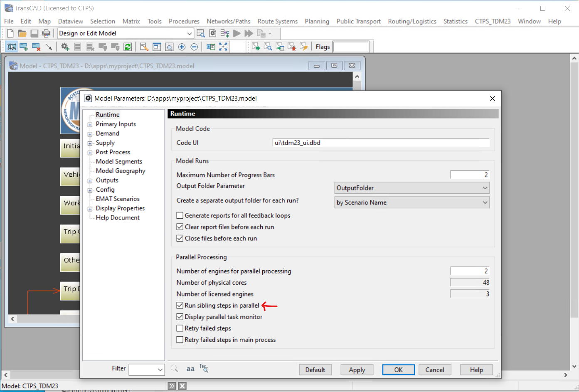Expand the Primary Inputs tree node
The image size is (579, 392).
(x=90, y=125)
